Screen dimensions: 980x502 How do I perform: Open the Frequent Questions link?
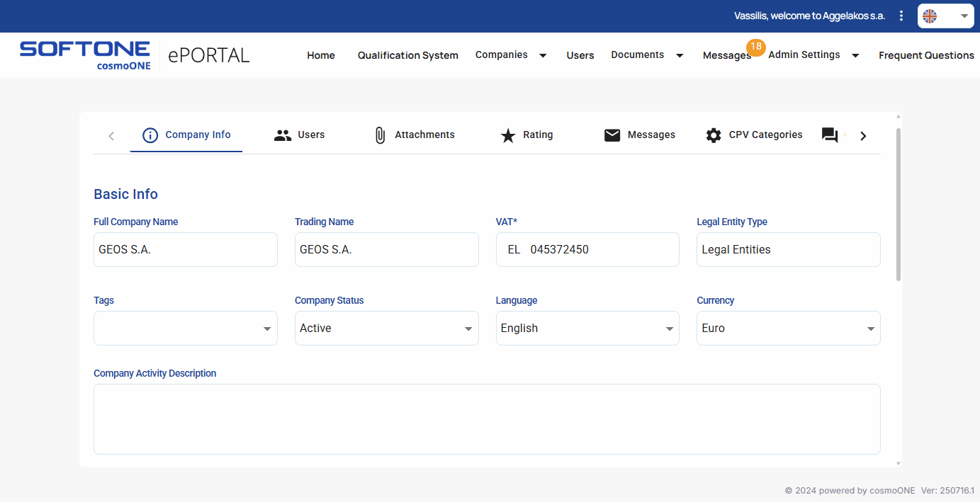(x=926, y=55)
